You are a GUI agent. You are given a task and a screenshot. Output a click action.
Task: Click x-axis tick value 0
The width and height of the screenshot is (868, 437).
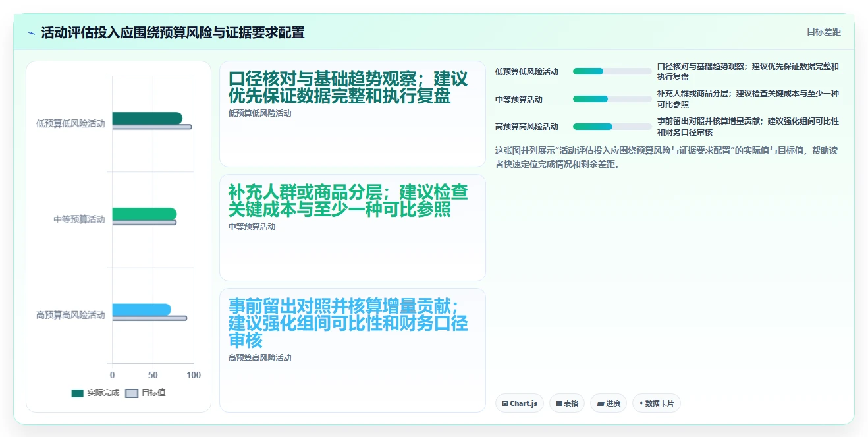tap(112, 375)
